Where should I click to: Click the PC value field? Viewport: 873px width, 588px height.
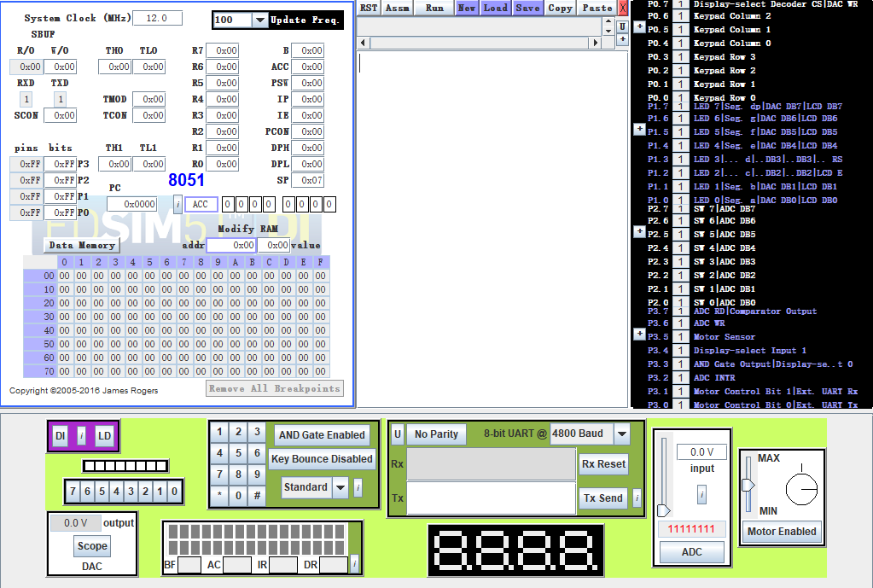(132, 204)
